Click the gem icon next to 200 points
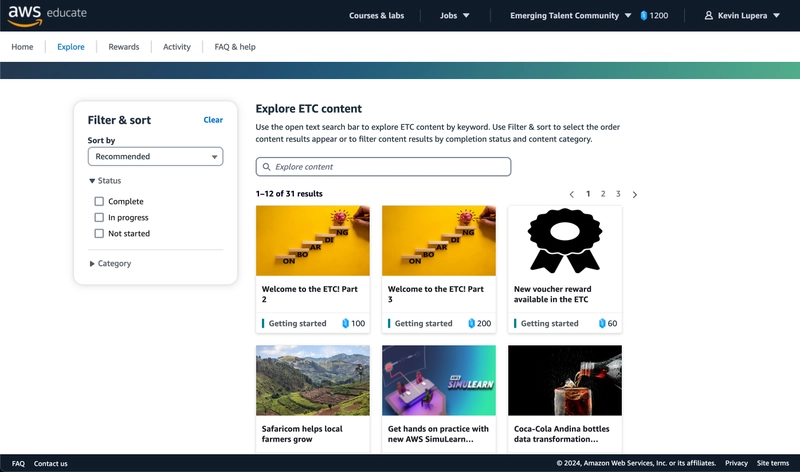 pos(471,324)
